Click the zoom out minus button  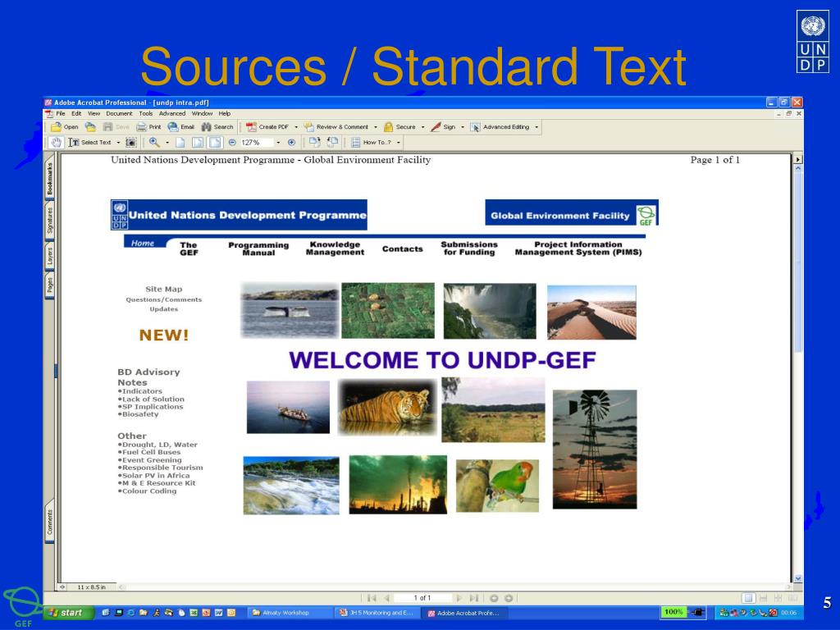tap(232, 143)
